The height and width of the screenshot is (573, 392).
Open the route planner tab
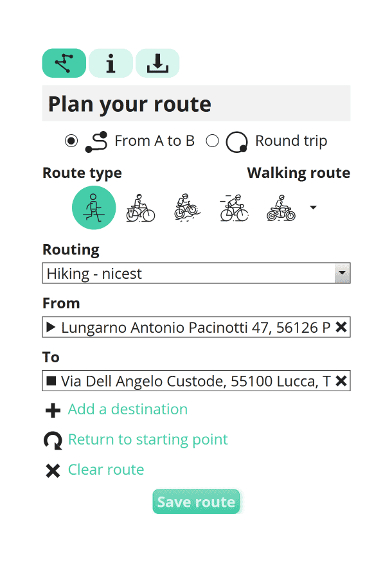coord(64,63)
